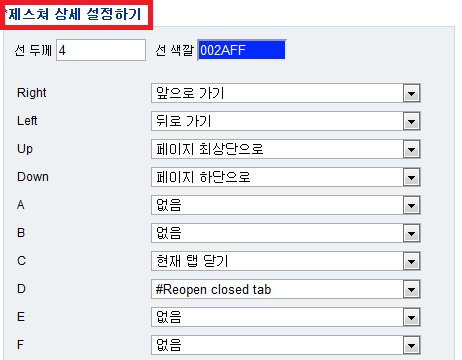Click the 현재 탭 닫기 combo box text
462x360 pixels.
tap(192, 261)
